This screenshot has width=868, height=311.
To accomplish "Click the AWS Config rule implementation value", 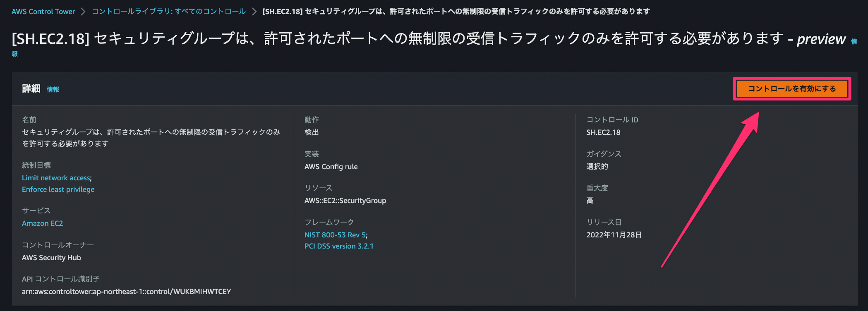I will 331,167.
